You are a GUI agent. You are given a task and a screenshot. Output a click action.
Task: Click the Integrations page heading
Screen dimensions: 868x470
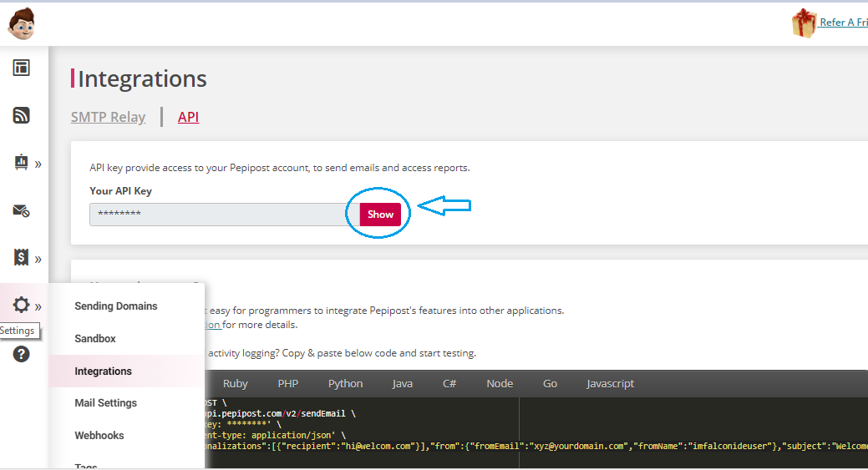(x=142, y=78)
